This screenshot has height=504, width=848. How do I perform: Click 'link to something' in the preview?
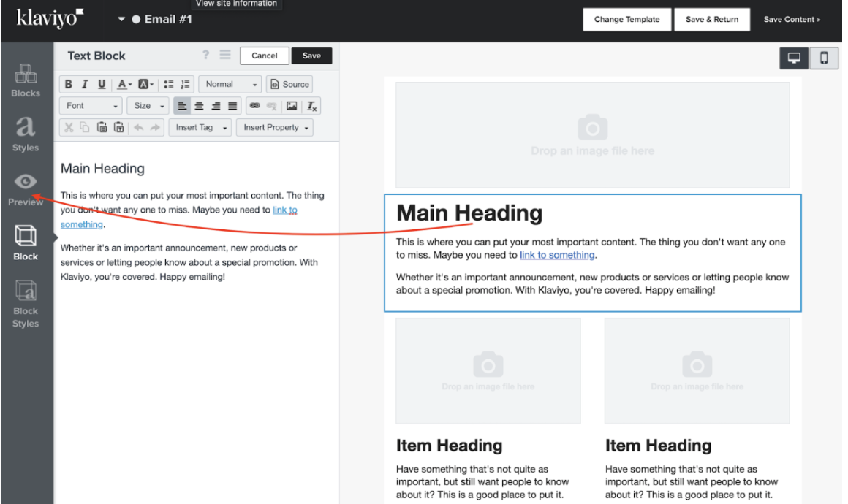point(557,255)
